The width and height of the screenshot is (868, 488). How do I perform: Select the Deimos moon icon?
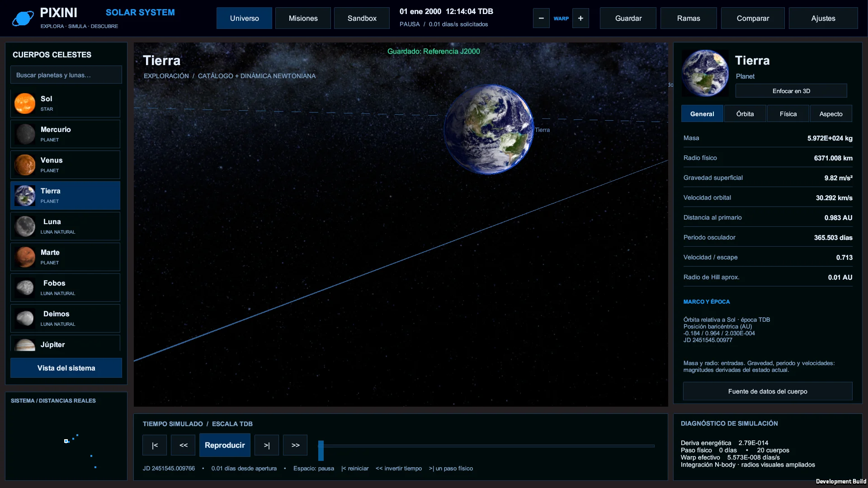[x=25, y=319]
